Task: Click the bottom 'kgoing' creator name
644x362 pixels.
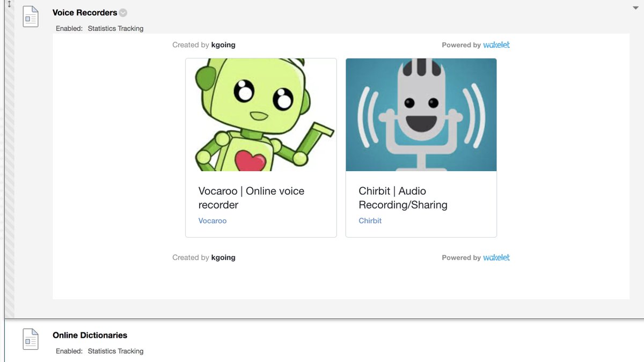Action: point(223,257)
